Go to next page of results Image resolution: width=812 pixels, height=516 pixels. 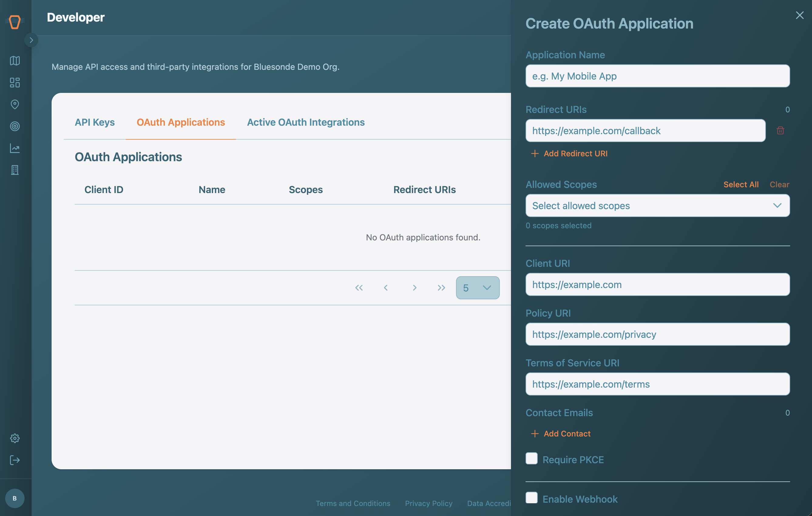click(414, 288)
